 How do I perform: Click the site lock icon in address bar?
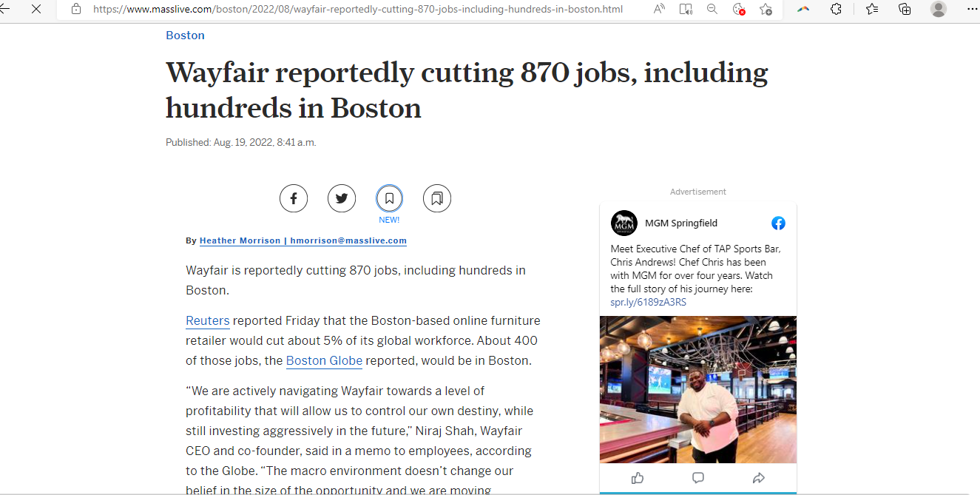75,9
